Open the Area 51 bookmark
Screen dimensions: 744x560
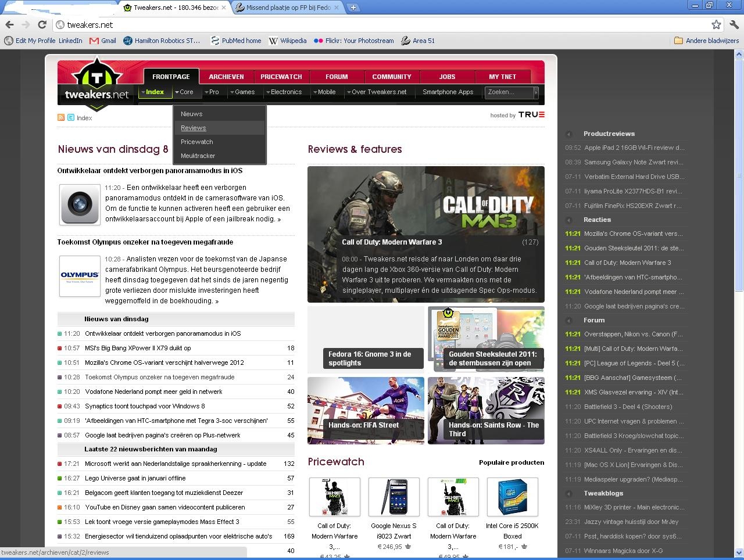point(418,41)
